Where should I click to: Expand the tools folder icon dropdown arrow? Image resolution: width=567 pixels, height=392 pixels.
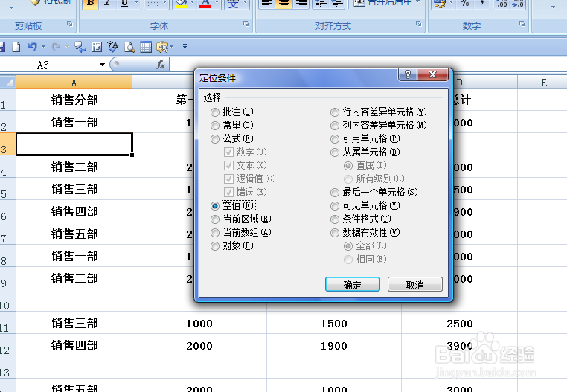click(172, 47)
